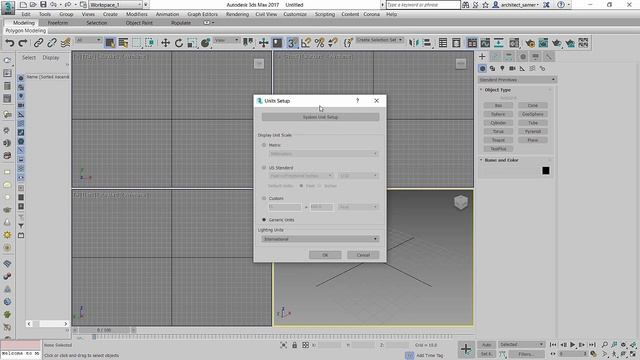Open the Standard Primitives category dropdown
Viewport: 640px width, 360px height.
point(517,80)
